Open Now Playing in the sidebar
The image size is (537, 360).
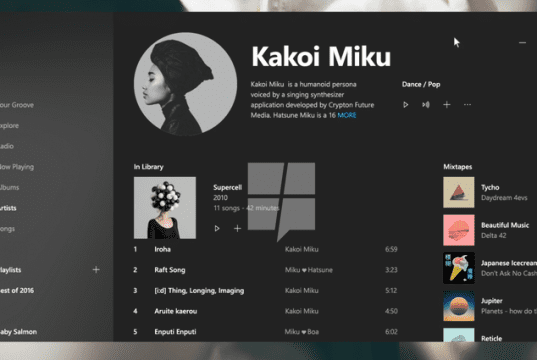(x=17, y=167)
